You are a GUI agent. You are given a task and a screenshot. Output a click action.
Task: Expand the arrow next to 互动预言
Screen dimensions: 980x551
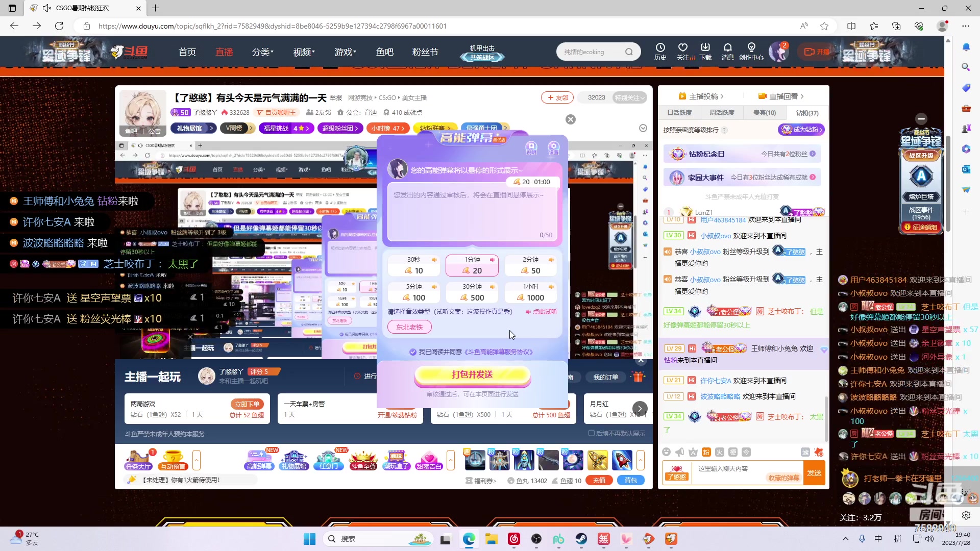197,460
